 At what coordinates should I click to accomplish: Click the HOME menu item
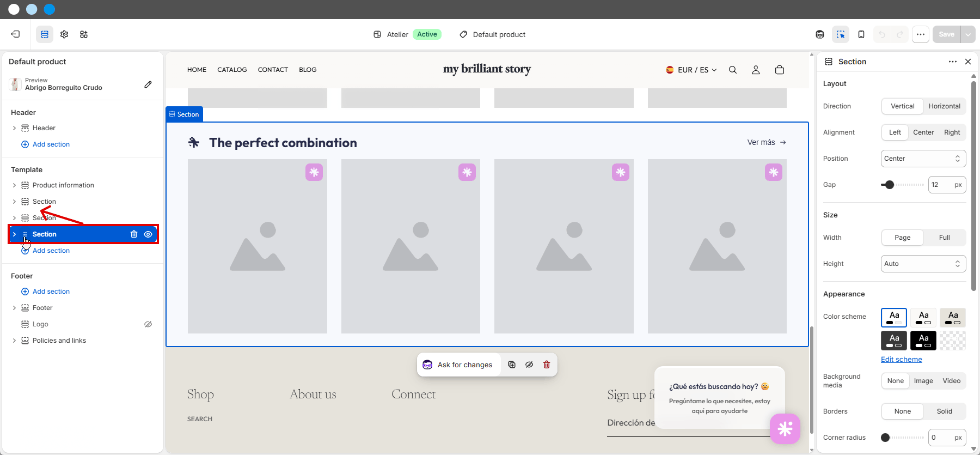[197, 70]
